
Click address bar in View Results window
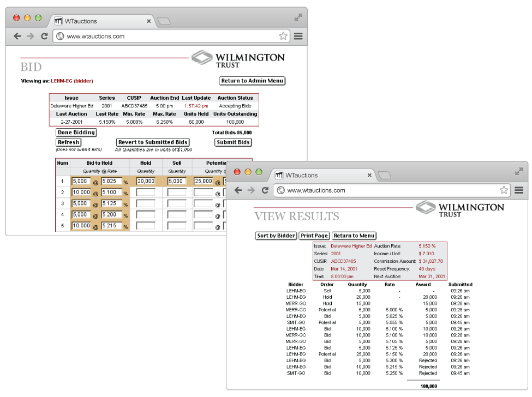(392, 190)
